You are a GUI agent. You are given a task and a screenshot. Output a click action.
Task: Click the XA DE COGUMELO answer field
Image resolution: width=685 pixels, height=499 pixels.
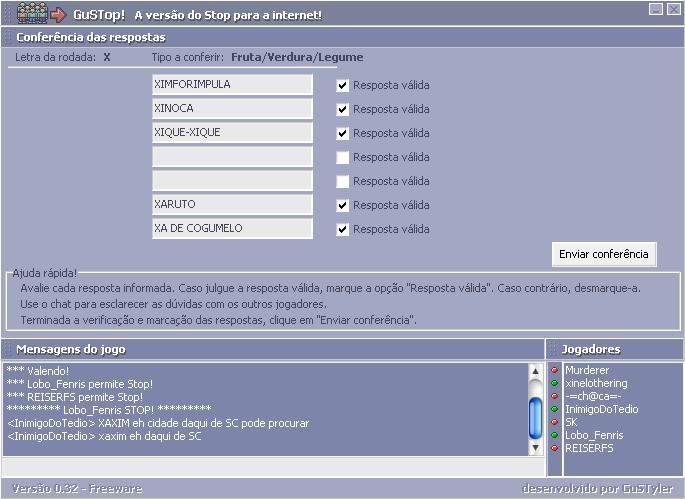[x=232, y=229]
